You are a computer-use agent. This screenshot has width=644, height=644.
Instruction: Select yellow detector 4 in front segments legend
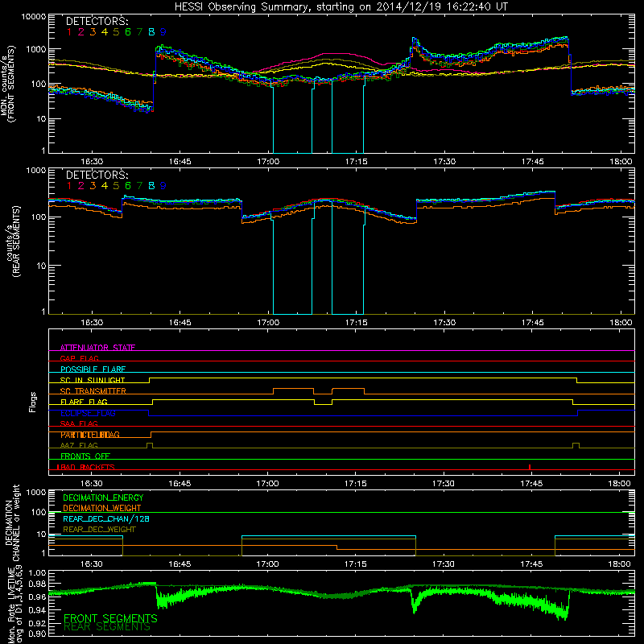tap(105, 31)
